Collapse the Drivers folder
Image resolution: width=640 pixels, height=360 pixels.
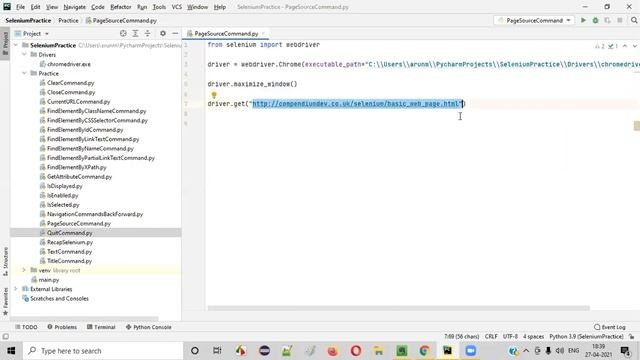point(24,54)
